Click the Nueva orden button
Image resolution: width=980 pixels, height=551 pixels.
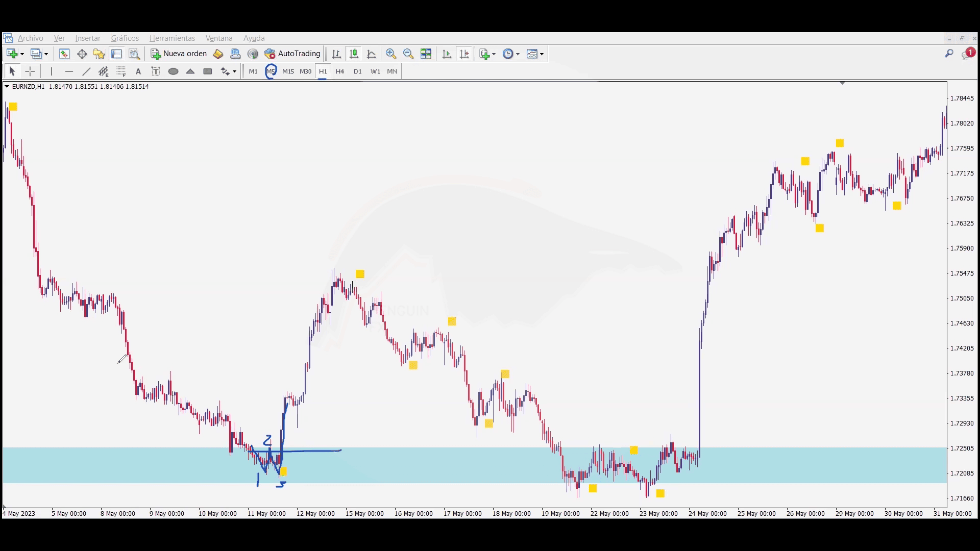(x=179, y=54)
